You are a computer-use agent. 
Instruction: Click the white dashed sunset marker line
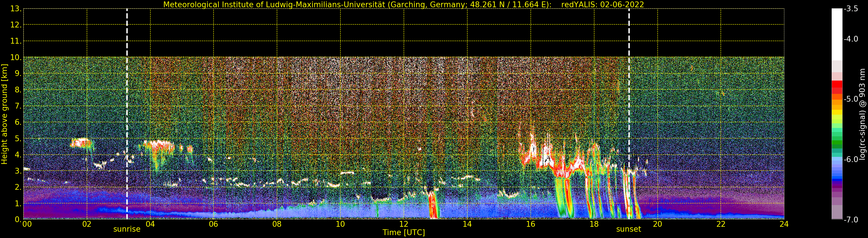click(x=629, y=114)
